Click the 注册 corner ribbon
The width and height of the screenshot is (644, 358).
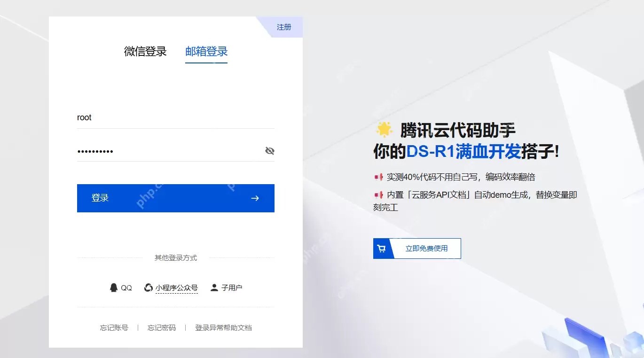[284, 27]
